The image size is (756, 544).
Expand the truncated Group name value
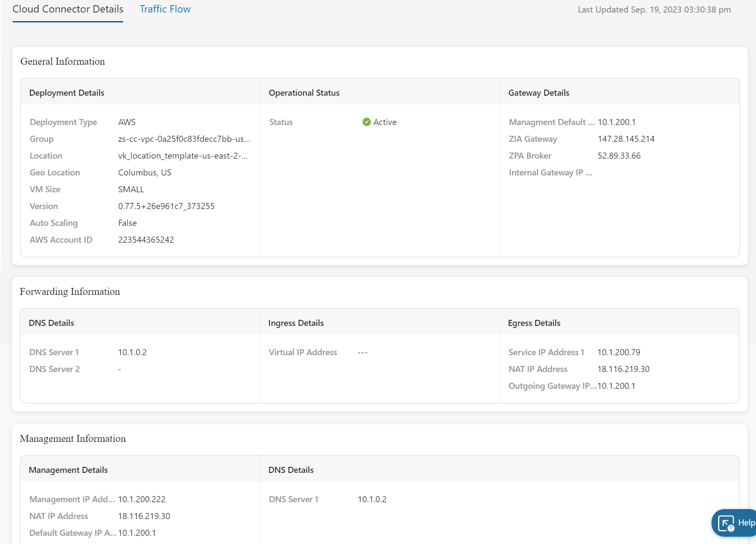(x=183, y=139)
